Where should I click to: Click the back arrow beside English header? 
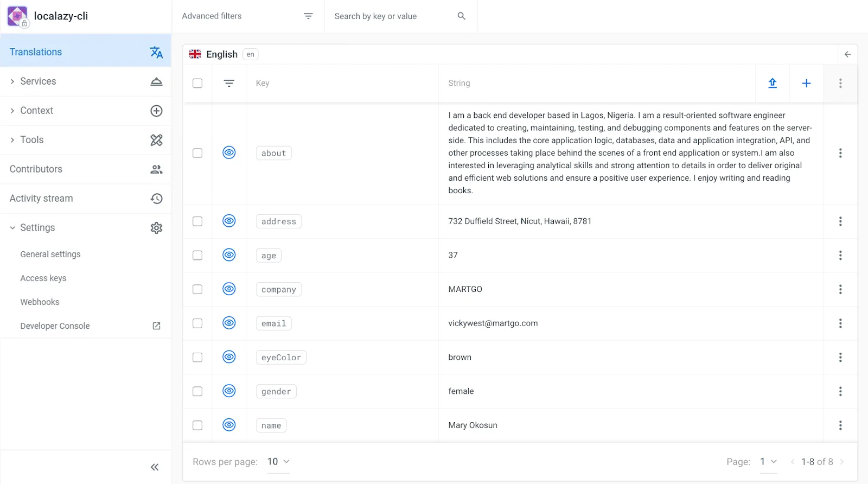(x=847, y=54)
